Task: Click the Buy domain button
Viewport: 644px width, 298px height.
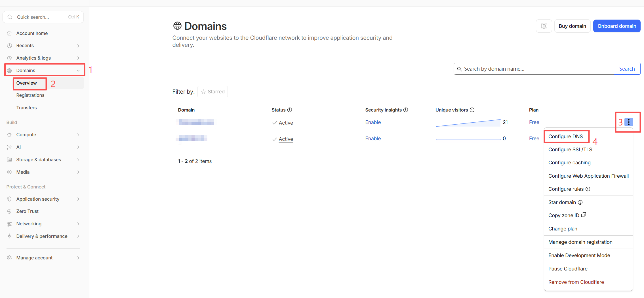Action: coord(572,26)
